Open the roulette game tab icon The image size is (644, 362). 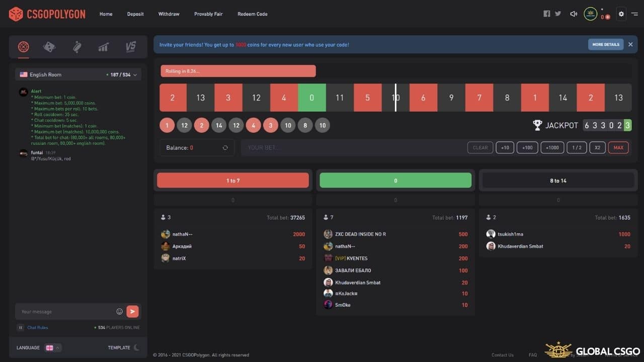tap(23, 47)
